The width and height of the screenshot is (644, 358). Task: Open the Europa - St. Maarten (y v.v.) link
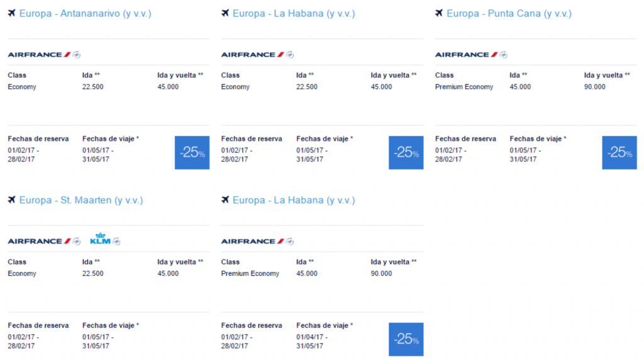pos(81,200)
